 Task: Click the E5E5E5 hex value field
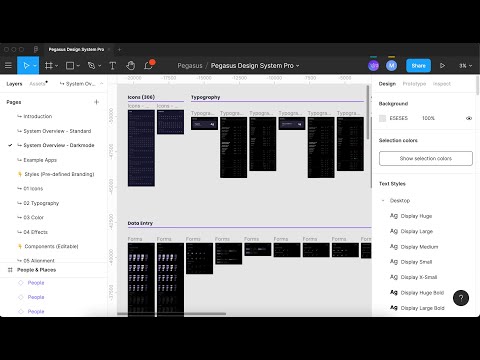398,118
